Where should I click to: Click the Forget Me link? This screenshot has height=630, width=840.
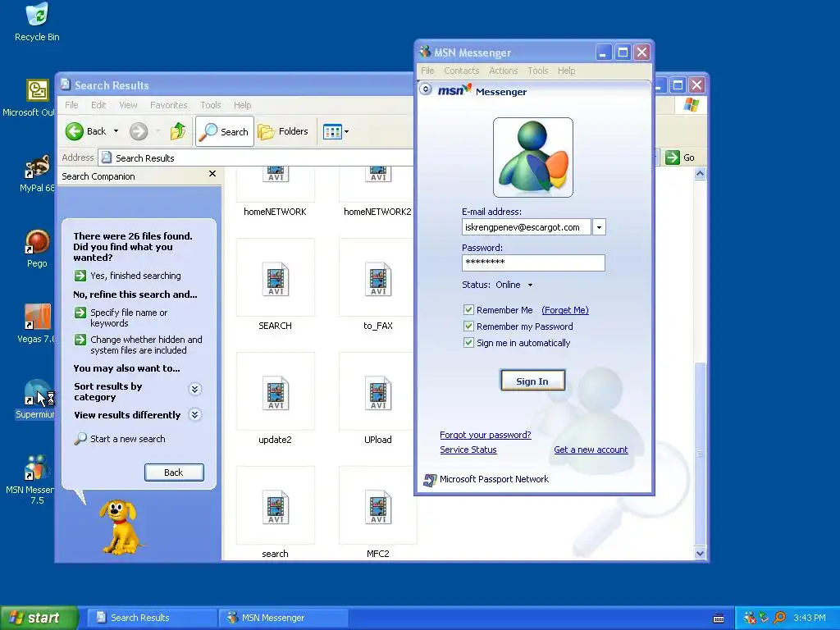point(565,310)
